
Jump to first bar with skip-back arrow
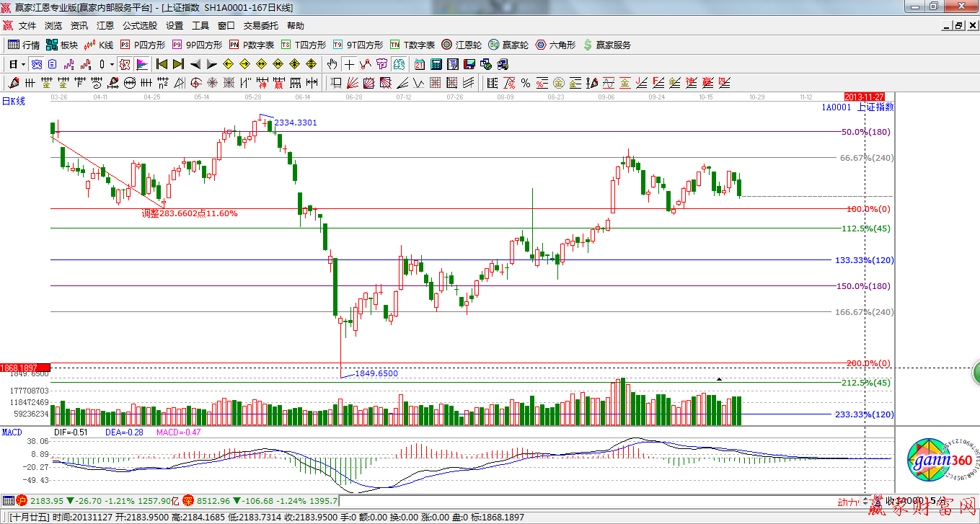[x=161, y=64]
